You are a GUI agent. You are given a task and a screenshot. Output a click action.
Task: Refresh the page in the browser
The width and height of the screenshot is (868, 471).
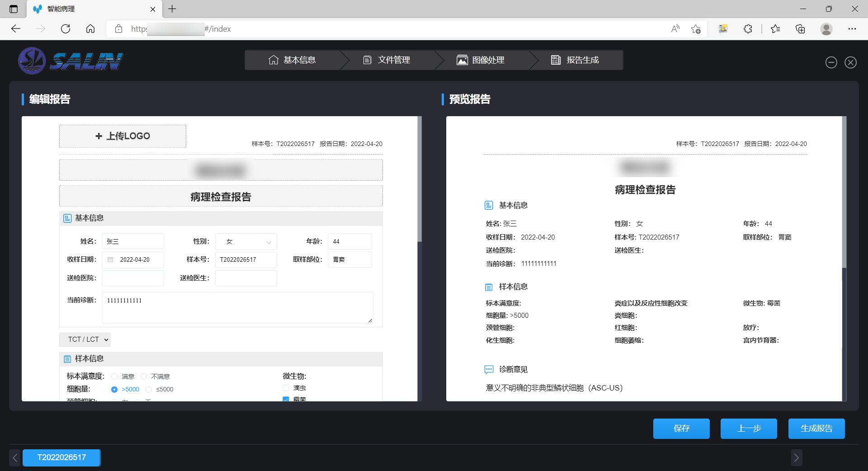[66, 29]
